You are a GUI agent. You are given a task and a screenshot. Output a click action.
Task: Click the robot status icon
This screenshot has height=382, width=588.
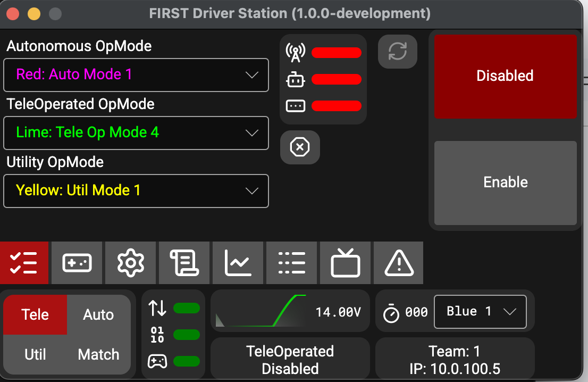coord(296,80)
